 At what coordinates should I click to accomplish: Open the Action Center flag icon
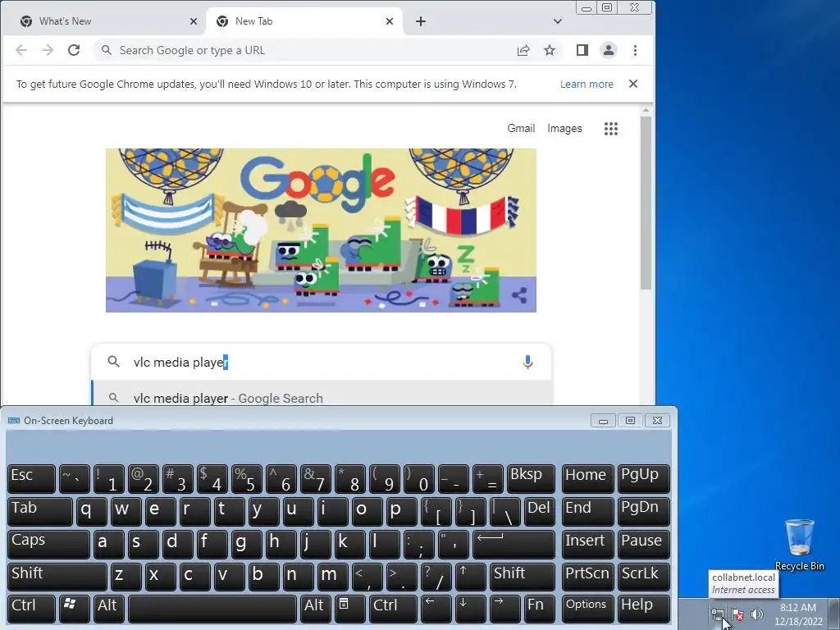(x=737, y=614)
